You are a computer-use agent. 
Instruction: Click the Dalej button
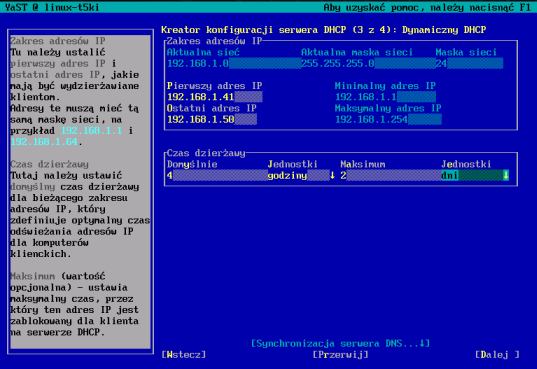tap(498, 355)
